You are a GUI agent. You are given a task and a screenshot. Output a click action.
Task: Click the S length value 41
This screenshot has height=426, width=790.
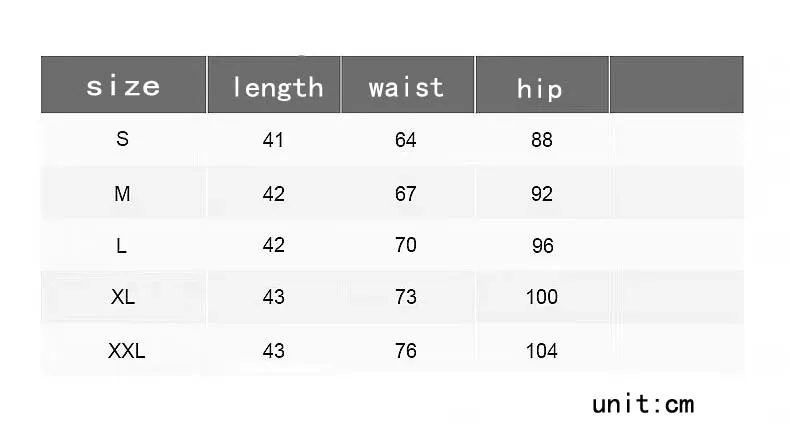(273, 139)
